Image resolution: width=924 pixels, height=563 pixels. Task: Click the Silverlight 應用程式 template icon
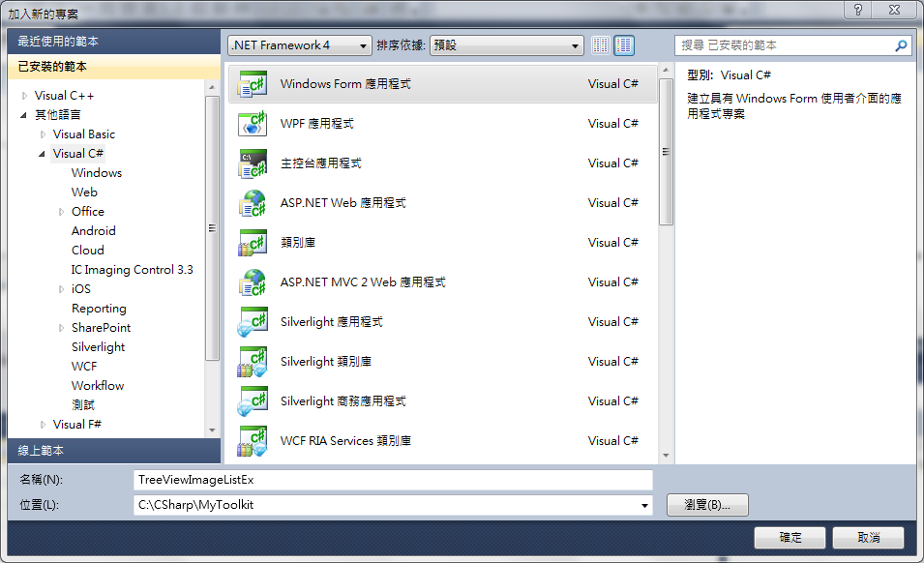[253, 322]
